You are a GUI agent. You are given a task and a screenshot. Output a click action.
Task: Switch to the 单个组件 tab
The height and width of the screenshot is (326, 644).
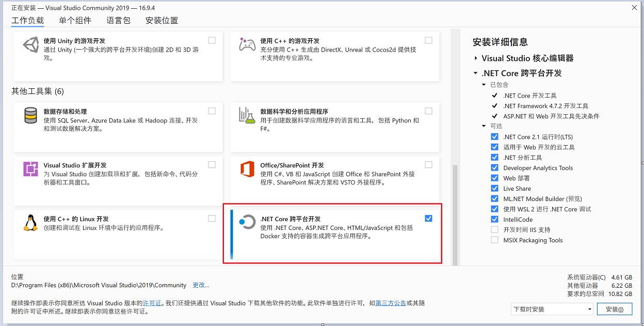click(75, 21)
